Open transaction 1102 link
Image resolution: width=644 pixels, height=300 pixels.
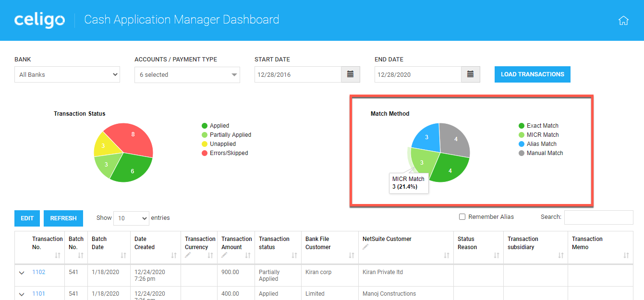(38, 272)
